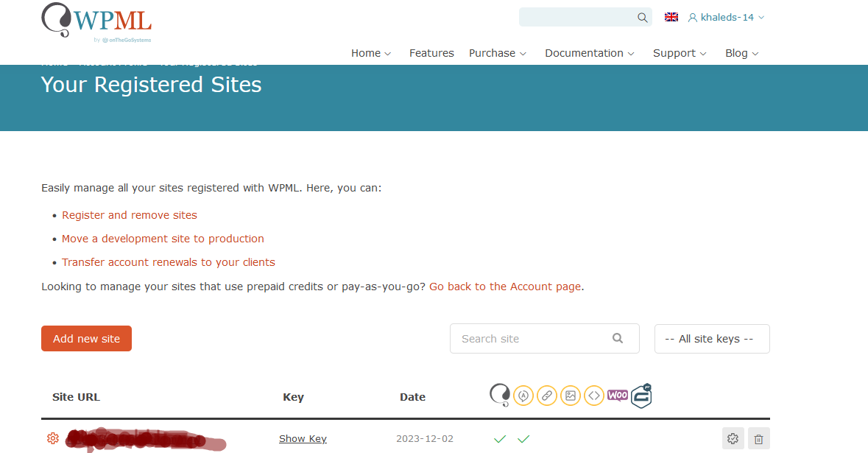Click the orange gear icon beside site URL

52,438
